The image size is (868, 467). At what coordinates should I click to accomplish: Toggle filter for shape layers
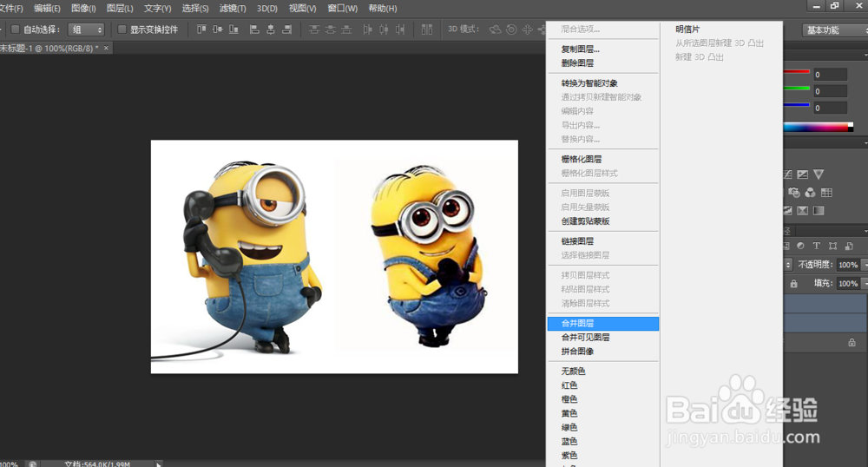[832, 246]
